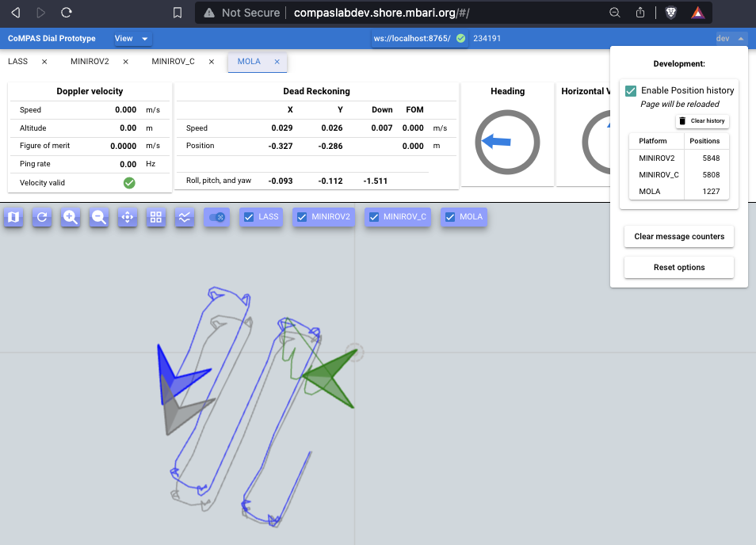Open the View dropdown menu
Viewport: 756px width, 545px height.
132,39
